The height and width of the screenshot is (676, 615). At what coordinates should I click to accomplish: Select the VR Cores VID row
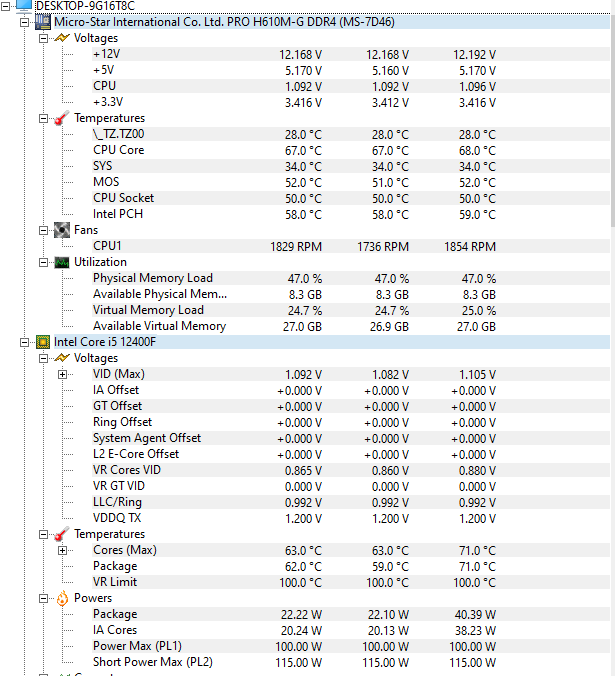point(350,470)
